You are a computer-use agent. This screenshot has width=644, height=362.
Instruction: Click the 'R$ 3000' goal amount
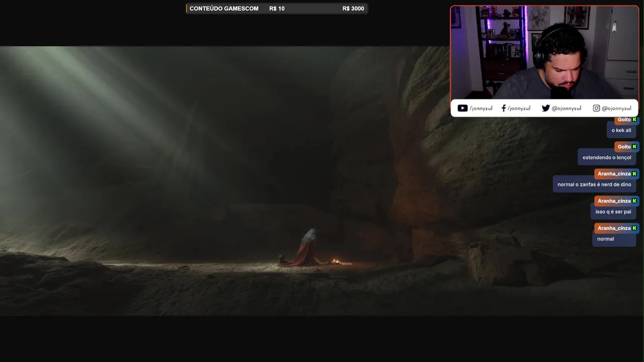[353, 9]
